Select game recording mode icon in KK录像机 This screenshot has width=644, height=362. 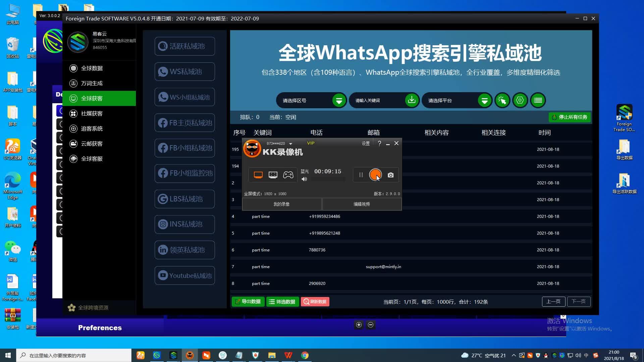pos(288,175)
